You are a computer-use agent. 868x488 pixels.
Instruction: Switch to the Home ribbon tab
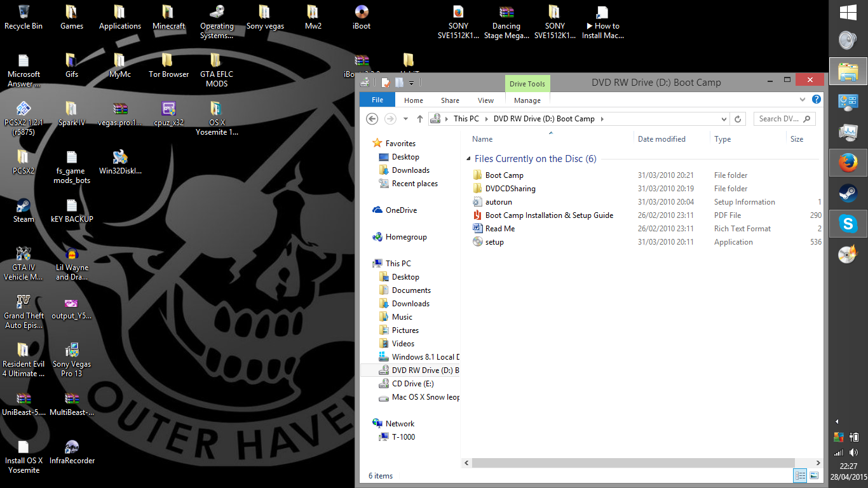pyautogui.click(x=414, y=100)
